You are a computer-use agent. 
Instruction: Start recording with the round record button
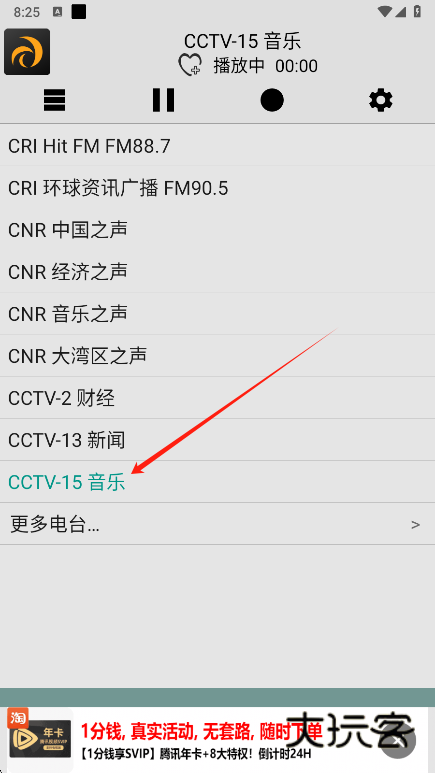272,101
